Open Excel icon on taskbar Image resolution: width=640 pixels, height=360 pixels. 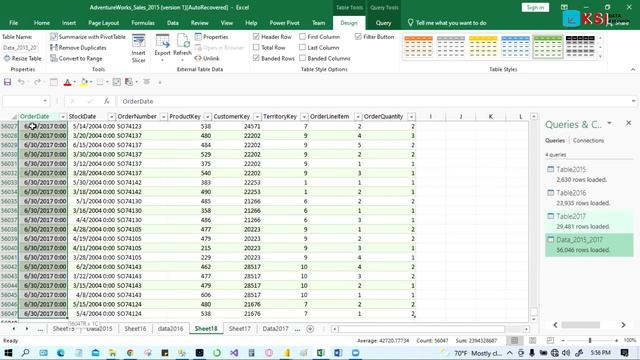click(x=320, y=353)
